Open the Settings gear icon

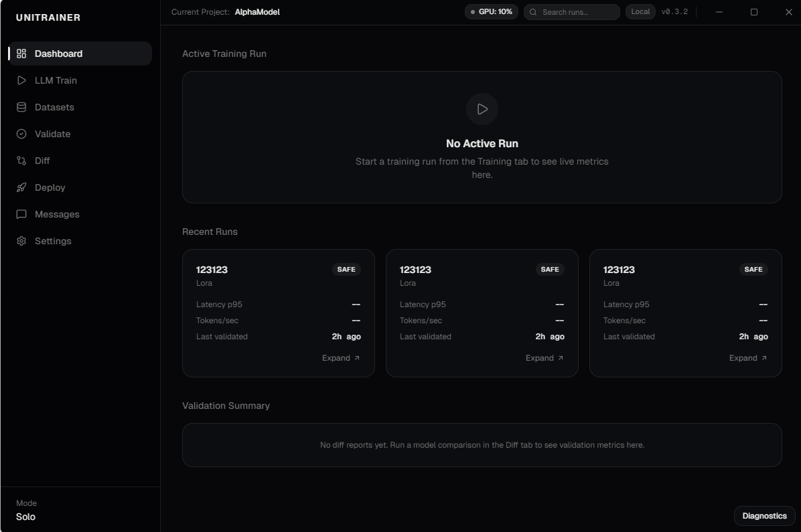pyautogui.click(x=22, y=241)
